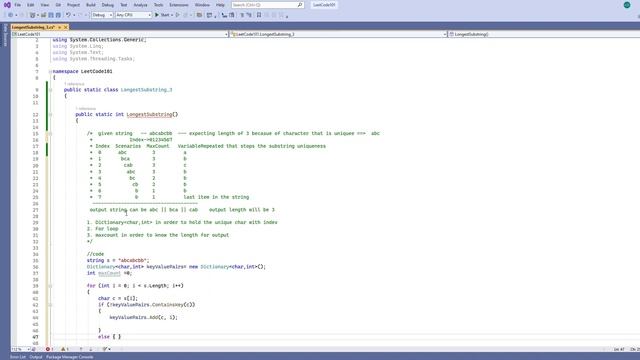Click the Navigate Backward toolbar icon

pyautogui.click(x=10, y=15)
